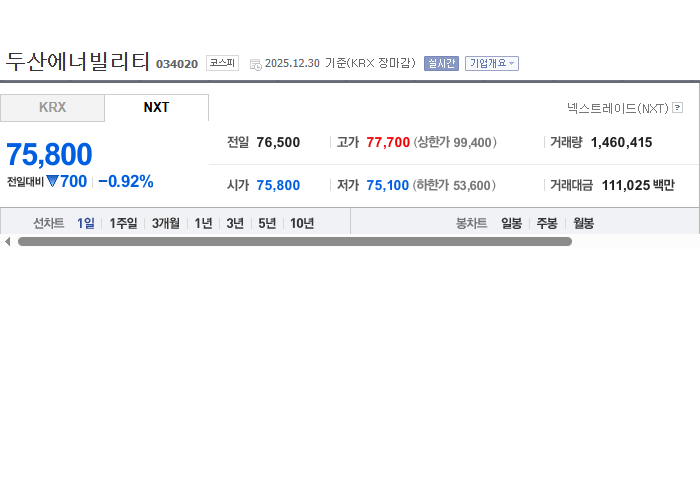Show the 3개월 line chart

(166, 223)
